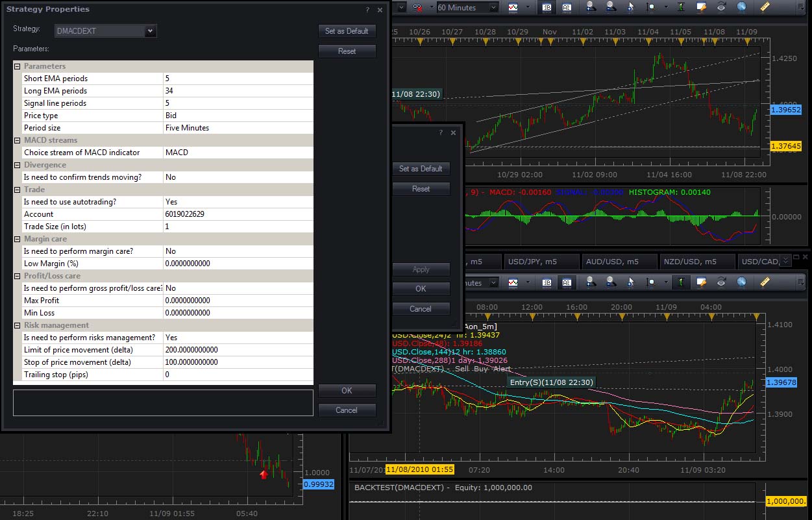Collapse the Margin care section
This screenshot has height=520, width=812.
[18, 239]
